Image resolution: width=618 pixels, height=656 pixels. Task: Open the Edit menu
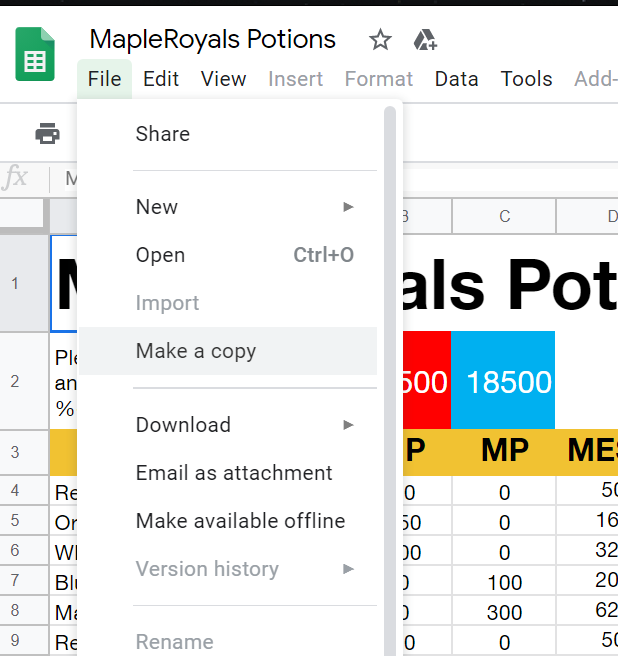click(161, 79)
